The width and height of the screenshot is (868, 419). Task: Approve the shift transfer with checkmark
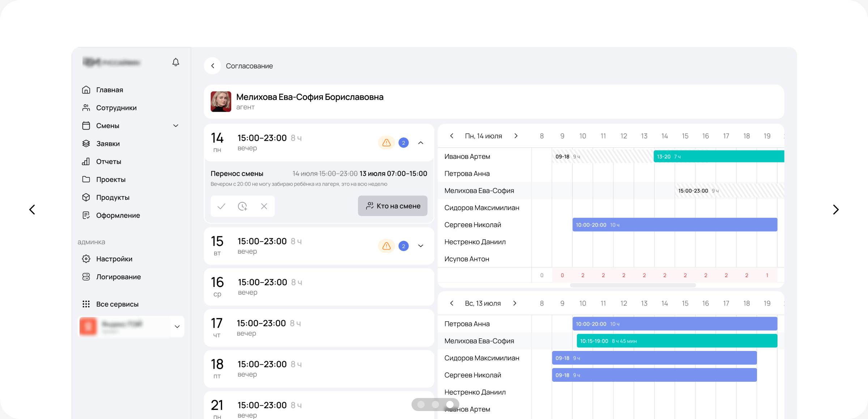[x=221, y=206]
